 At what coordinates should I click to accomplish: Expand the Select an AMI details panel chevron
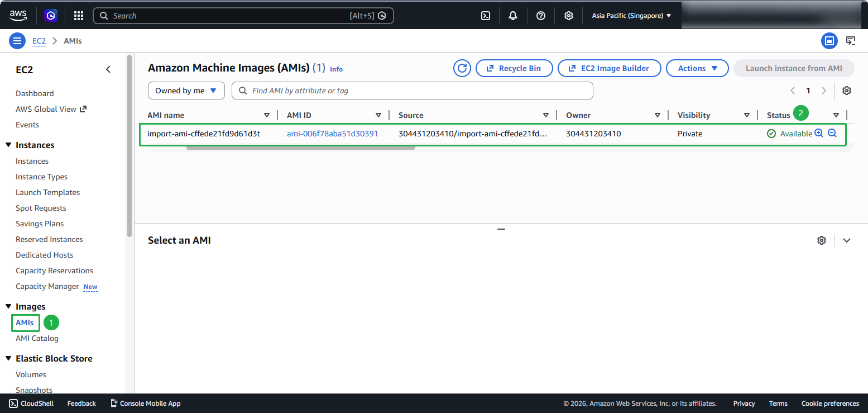(x=847, y=240)
